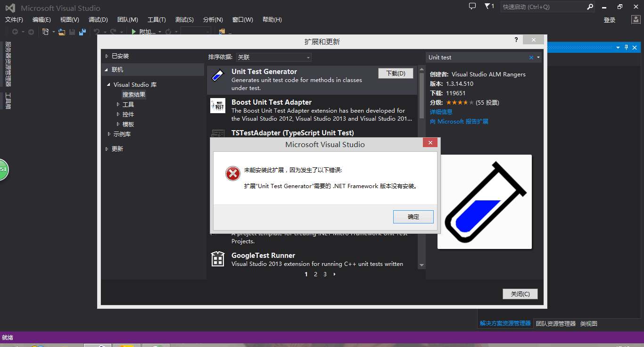Click 关闭(C) in Extensions and Updates
The image size is (644, 347).
[x=520, y=294]
